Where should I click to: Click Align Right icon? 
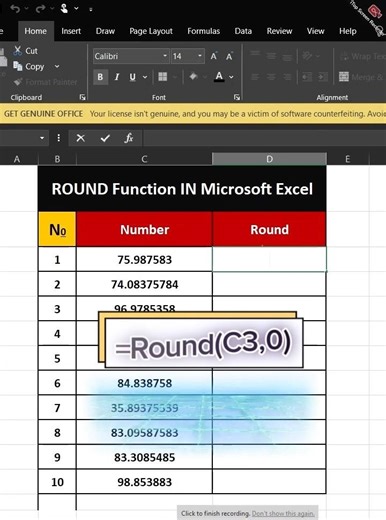287,77
